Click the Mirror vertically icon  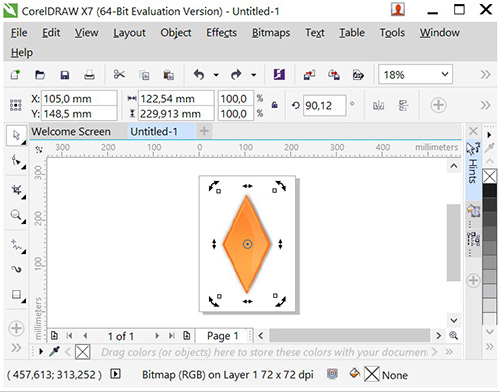[x=403, y=106]
